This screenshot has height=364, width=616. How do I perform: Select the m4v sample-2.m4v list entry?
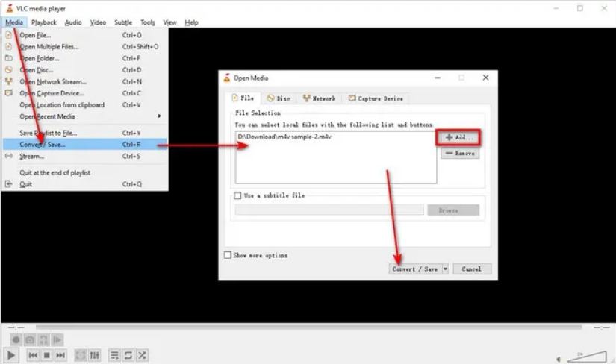(x=284, y=136)
